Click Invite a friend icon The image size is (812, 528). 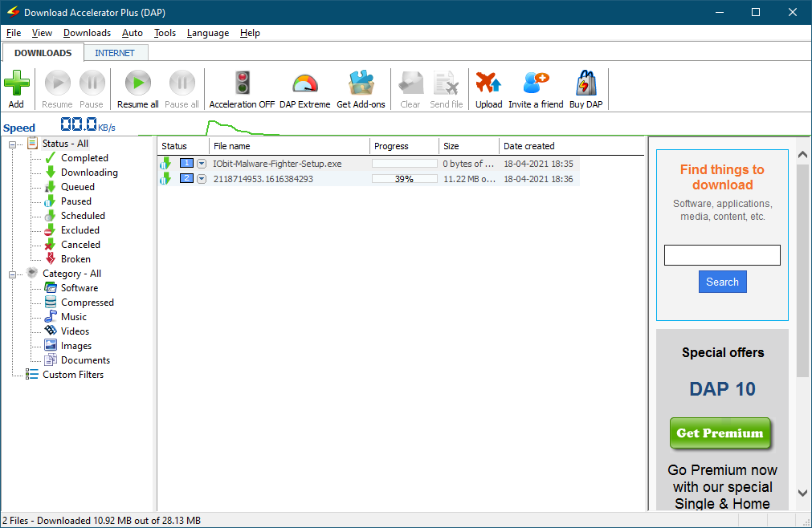point(536,83)
